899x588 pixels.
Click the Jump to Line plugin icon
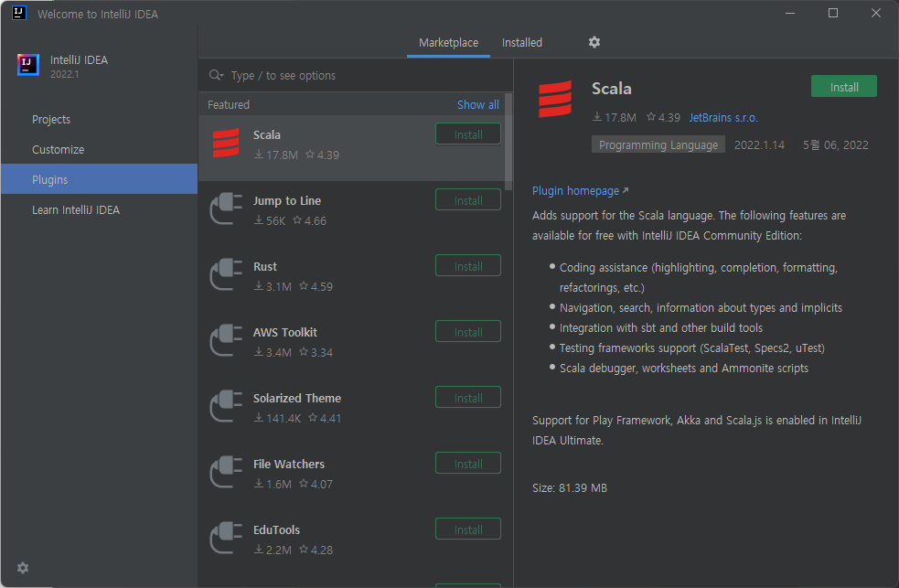click(x=226, y=208)
